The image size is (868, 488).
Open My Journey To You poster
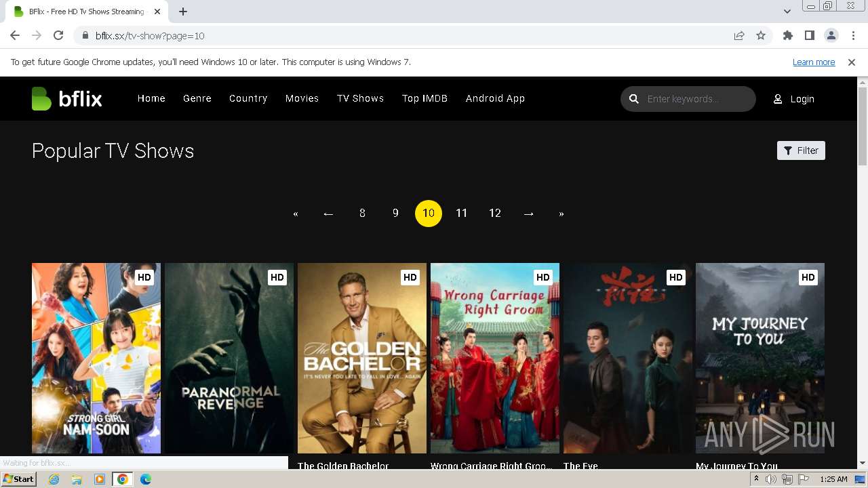pos(760,358)
